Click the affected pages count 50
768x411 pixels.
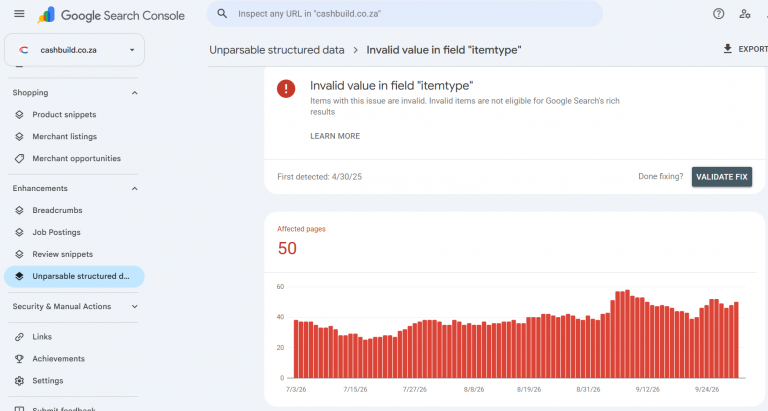[x=287, y=248]
